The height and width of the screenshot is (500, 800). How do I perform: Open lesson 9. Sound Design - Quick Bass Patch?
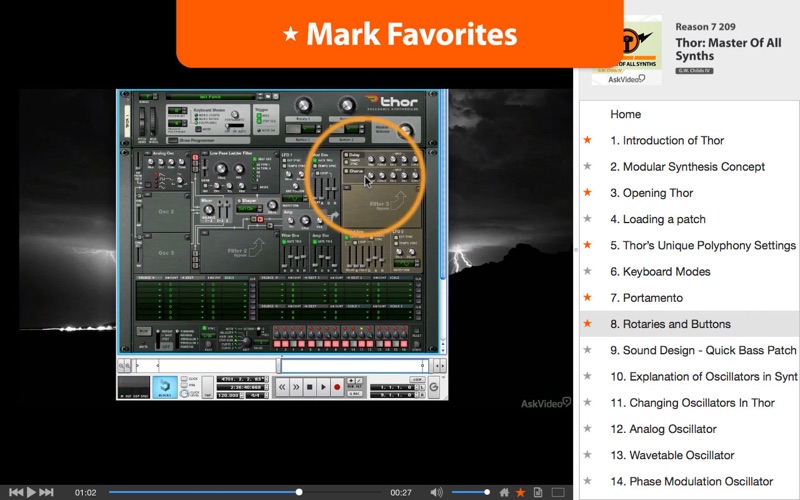tap(703, 350)
